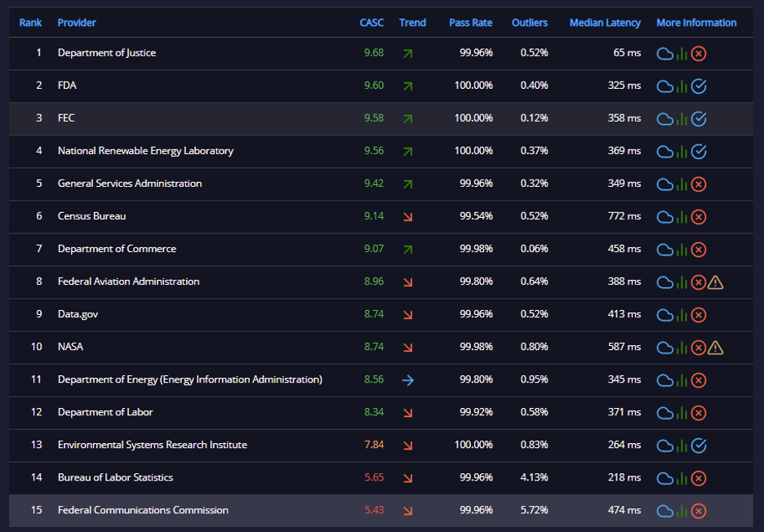This screenshot has width=764, height=532.
Task: Click CASC score 5.43
Action: [x=374, y=510]
